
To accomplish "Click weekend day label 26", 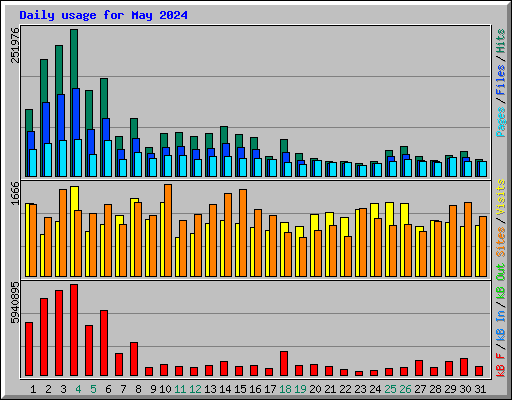I will point(405,389).
